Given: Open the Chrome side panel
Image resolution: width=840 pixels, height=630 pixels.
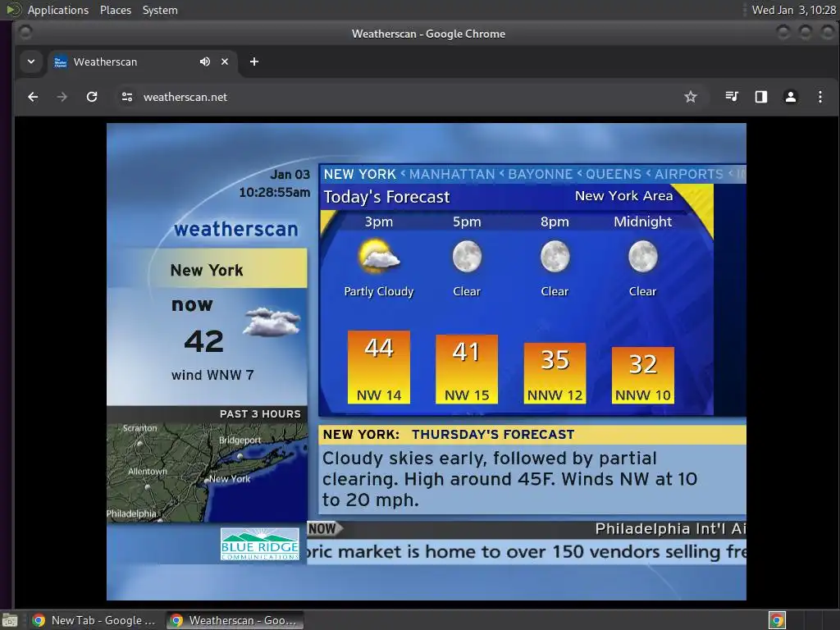Looking at the screenshot, I should [x=761, y=97].
